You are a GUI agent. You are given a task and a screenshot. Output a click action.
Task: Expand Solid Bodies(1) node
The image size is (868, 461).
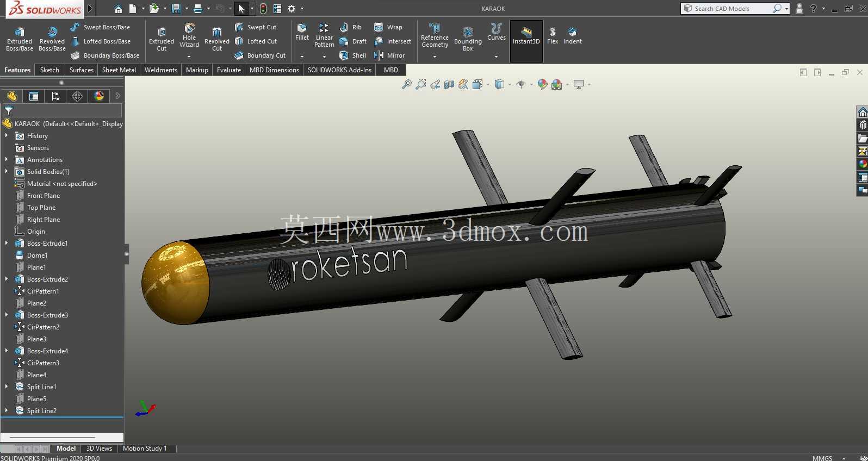pos(7,172)
